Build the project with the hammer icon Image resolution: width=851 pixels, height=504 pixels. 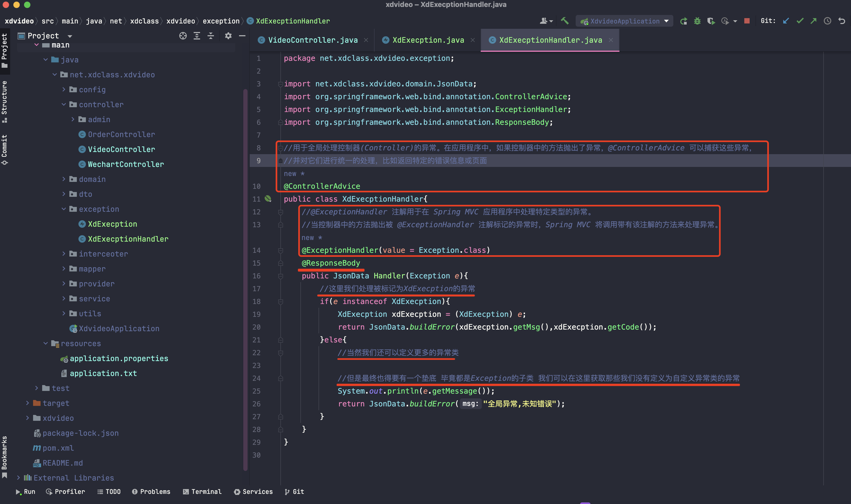564,21
